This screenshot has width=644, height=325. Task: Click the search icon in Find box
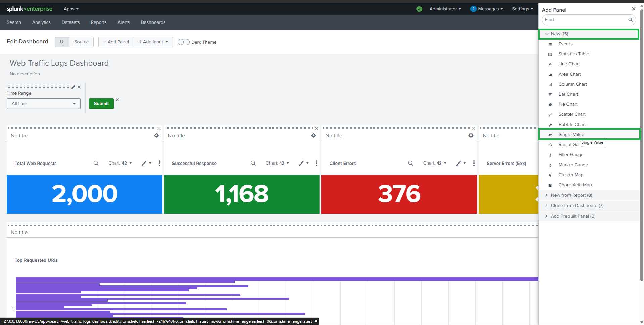pos(630,20)
